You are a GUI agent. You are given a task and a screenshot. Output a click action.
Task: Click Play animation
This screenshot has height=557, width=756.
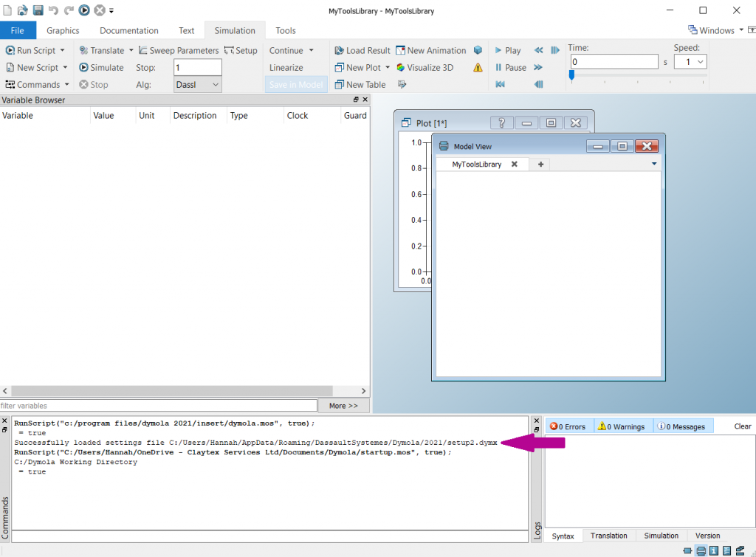pos(508,51)
